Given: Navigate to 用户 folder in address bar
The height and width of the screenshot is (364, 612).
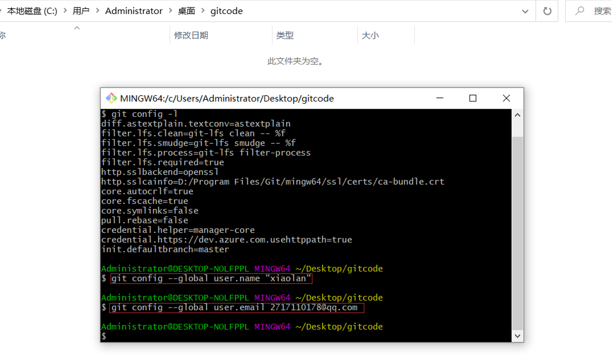Looking at the screenshot, I should point(81,11).
